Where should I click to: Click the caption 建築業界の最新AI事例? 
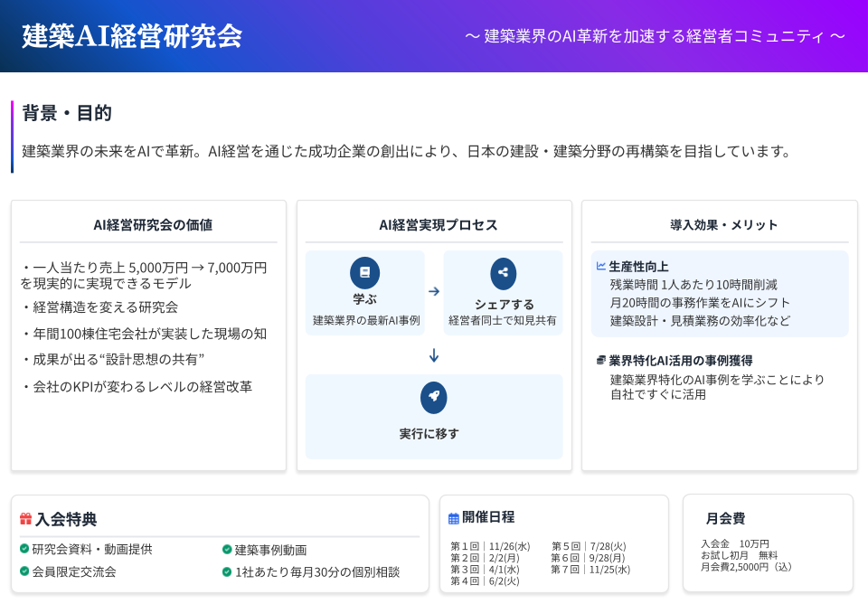click(366, 321)
